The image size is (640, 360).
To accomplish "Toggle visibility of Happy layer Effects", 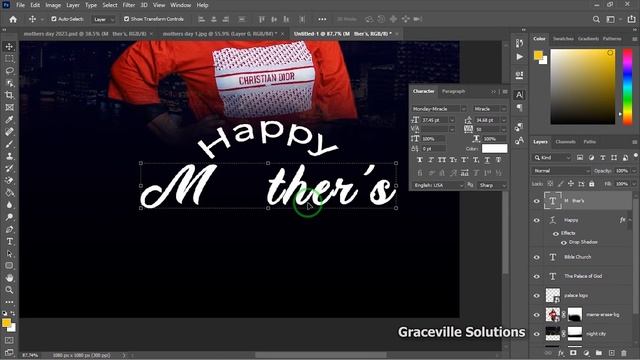I will 555,233.
